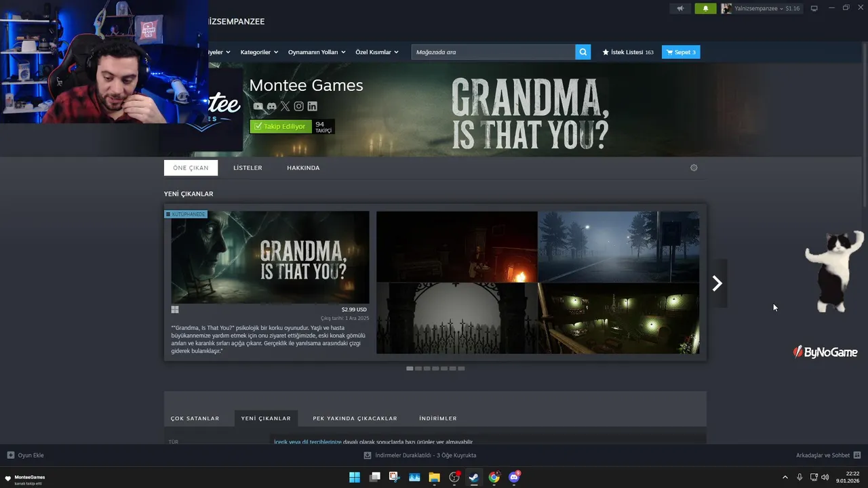Open the fireplace room screenshot thumbnail
Image resolution: width=868 pixels, height=488 pixels.
[456, 247]
